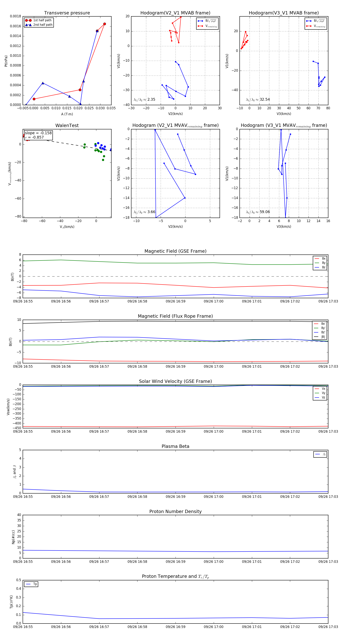Click the V_remaining(km/s) y-axis label in WalenTest
The height and width of the screenshot is (644, 351).
click(x=10, y=173)
